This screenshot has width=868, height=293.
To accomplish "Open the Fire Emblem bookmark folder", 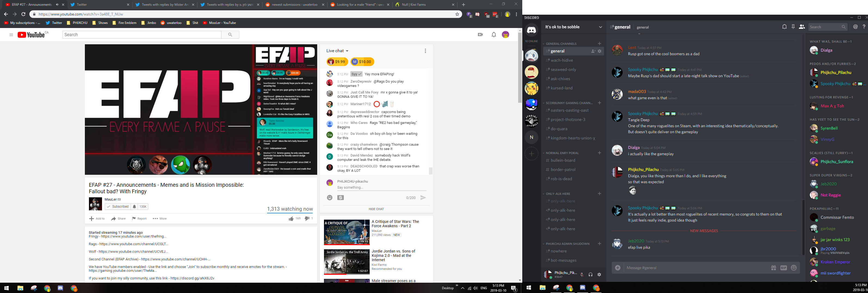I will (124, 23).
